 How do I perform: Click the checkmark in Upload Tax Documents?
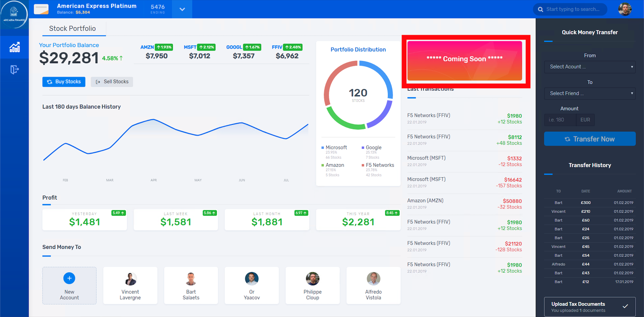tap(625, 306)
